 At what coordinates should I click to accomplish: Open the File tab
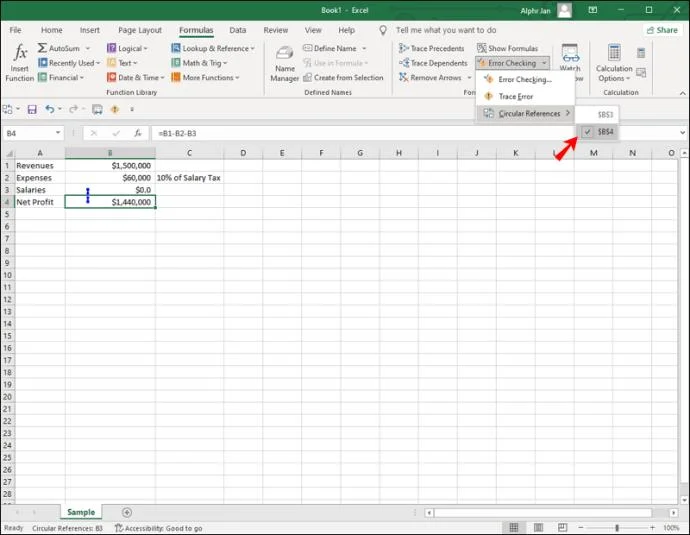15,30
